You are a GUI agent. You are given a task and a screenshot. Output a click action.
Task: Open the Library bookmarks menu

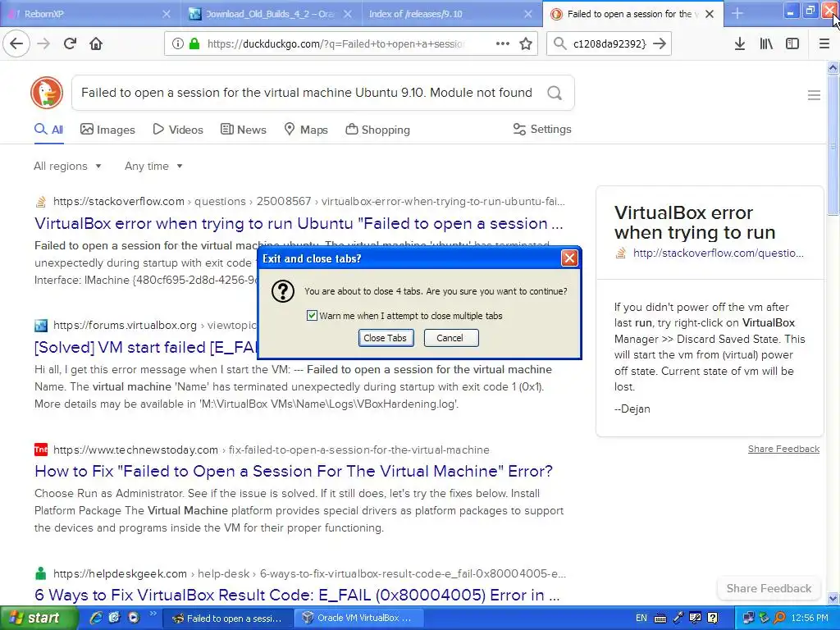coord(766,43)
